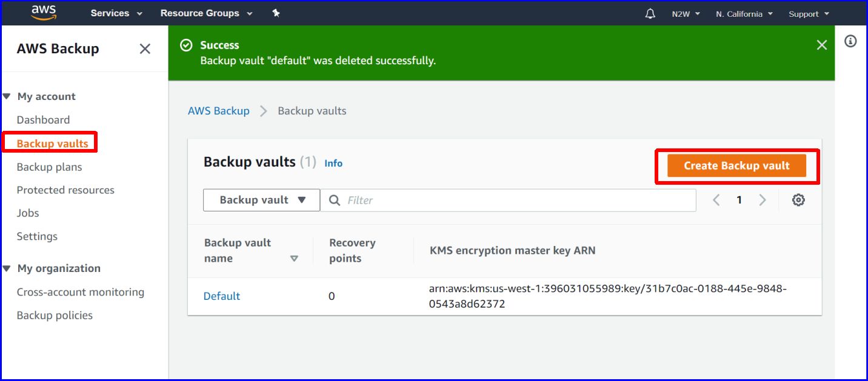Open Dashboard in the sidebar
The height and width of the screenshot is (381, 868).
[43, 120]
